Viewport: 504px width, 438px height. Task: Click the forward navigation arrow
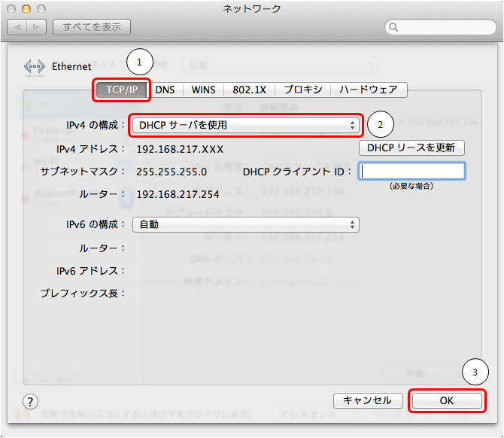pyautogui.click(x=37, y=27)
